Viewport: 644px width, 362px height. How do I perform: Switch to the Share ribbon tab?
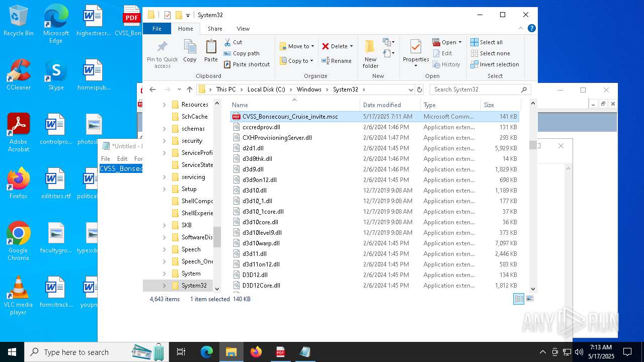215,29
